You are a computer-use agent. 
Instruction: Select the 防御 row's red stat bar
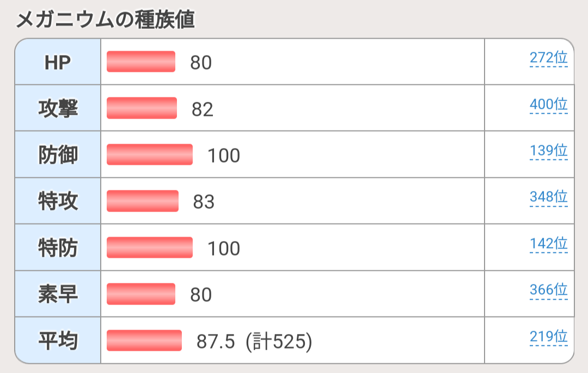pyautogui.click(x=150, y=154)
